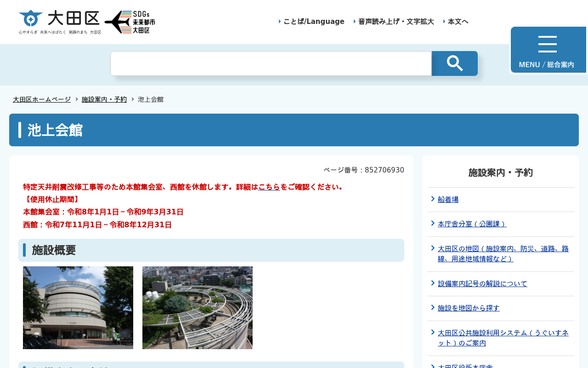Open 本庁舎分室（公園課）sidebar link
The image size is (588, 368).
tap(472, 224)
